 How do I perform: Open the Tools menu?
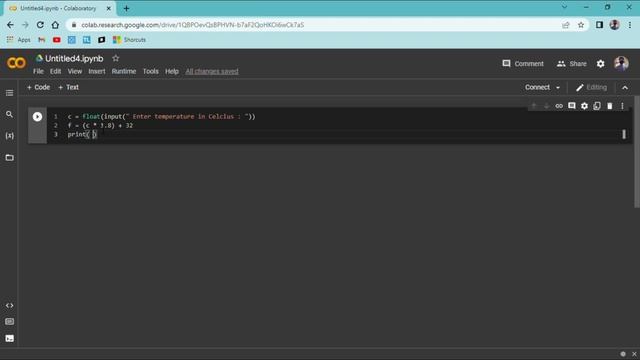pyautogui.click(x=150, y=71)
